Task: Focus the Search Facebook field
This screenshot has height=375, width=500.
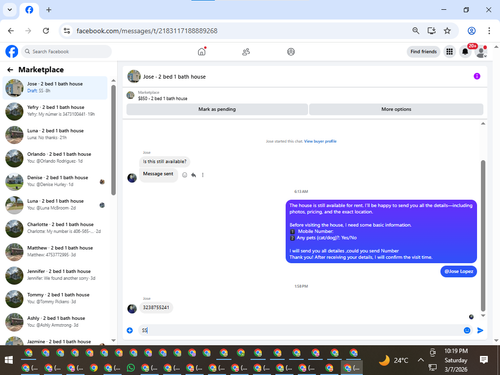Action: [67, 52]
